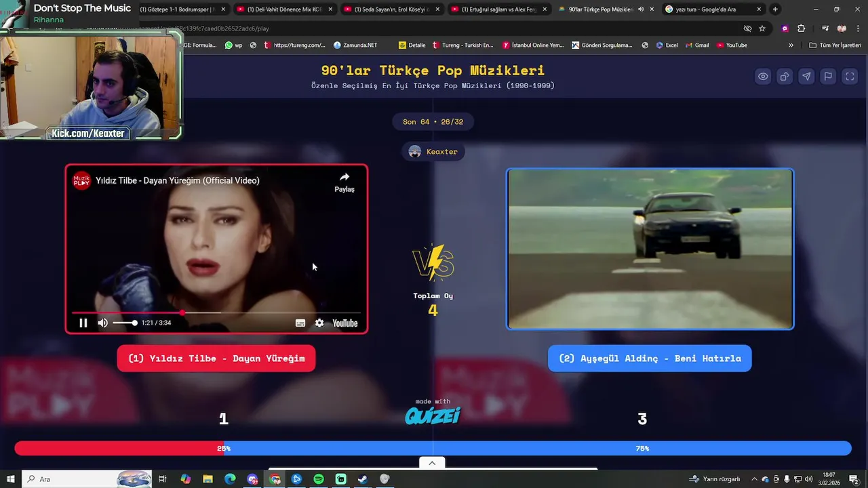Open the notification center icon
Image resolution: width=868 pixels, height=488 pixels.
coord(854,479)
